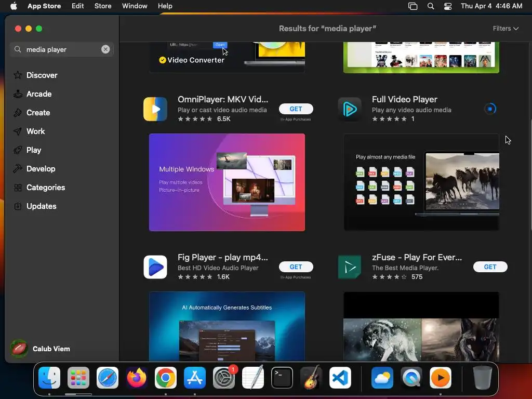Viewport: 532px width, 399px height.
Task: Open Stage Manager menu bar icon
Action: click(x=413, y=6)
